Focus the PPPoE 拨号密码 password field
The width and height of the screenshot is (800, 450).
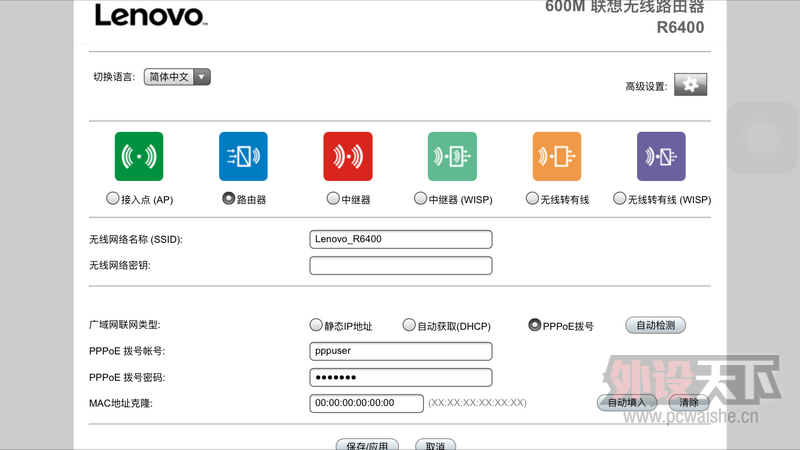[x=401, y=378]
